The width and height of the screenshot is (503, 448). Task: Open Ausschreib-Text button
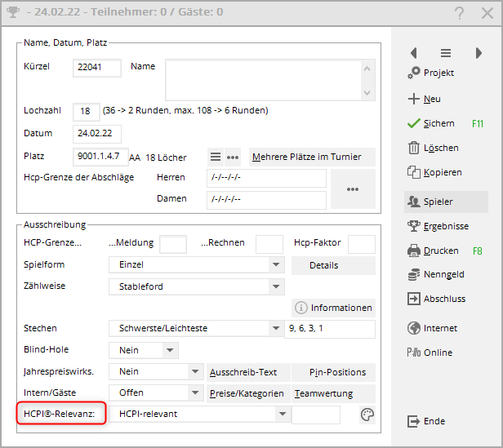(243, 372)
